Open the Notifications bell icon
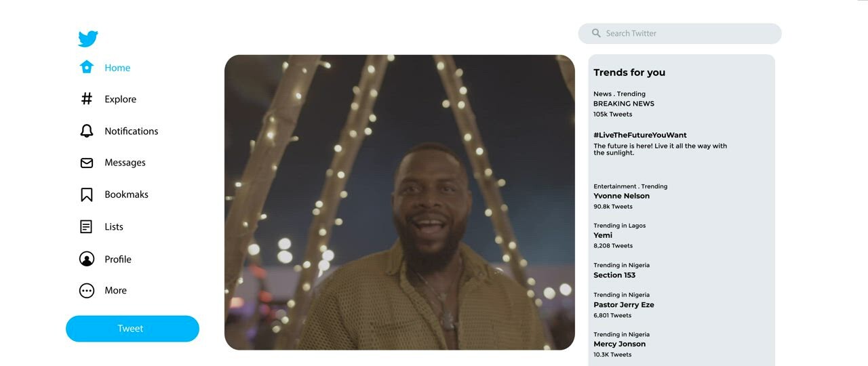The image size is (868, 366). point(87,131)
